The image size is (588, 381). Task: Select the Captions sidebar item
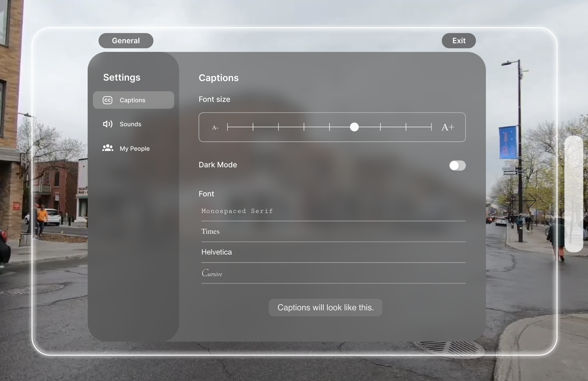click(133, 100)
